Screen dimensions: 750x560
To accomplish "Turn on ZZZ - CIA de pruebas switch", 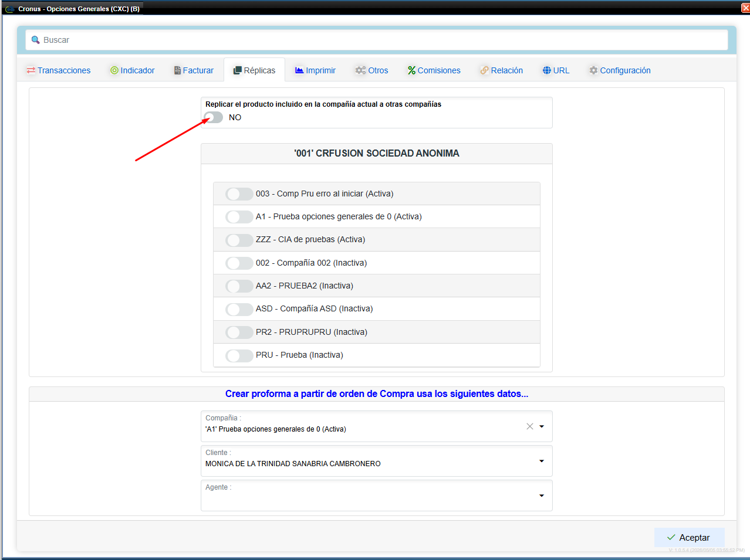I will pyautogui.click(x=239, y=240).
